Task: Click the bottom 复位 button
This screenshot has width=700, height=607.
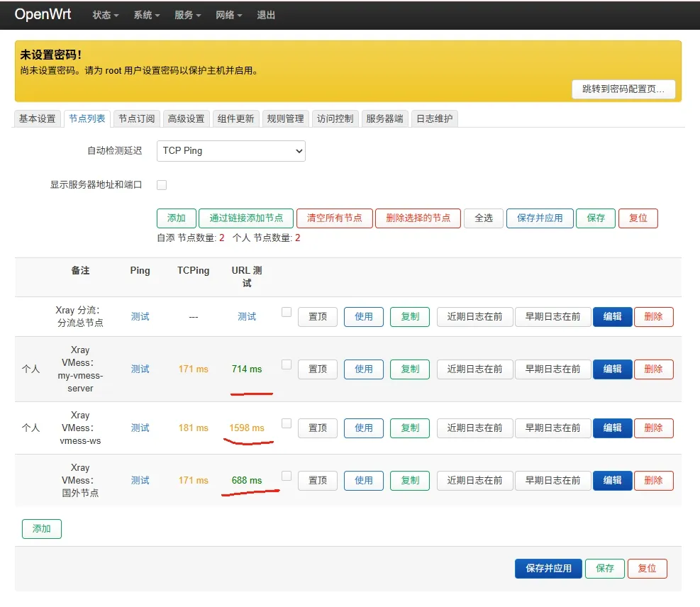Action: pos(648,569)
